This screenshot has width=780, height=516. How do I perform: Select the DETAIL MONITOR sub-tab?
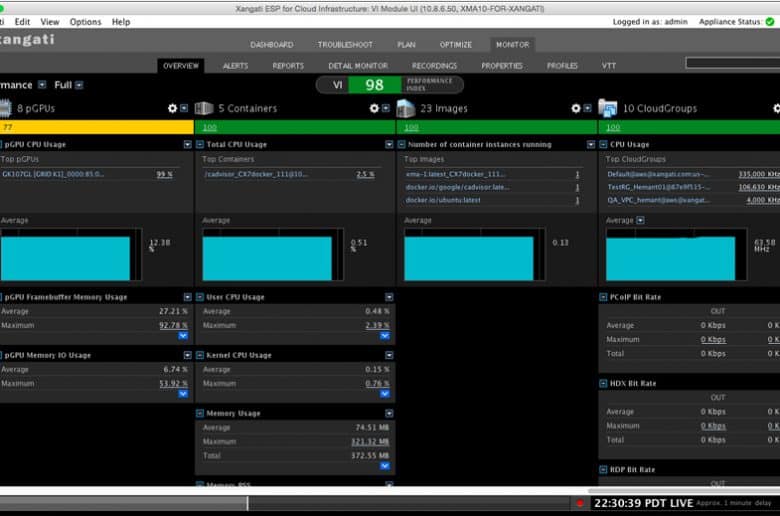pyautogui.click(x=358, y=66)
